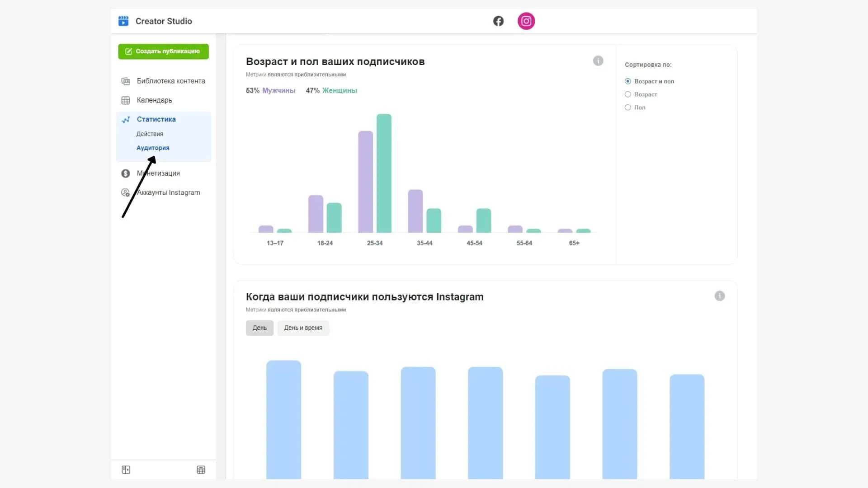This screenshot has width=868, height=488.
Task: Click the Монетизация dollar icon
Action: coord(126,174)
